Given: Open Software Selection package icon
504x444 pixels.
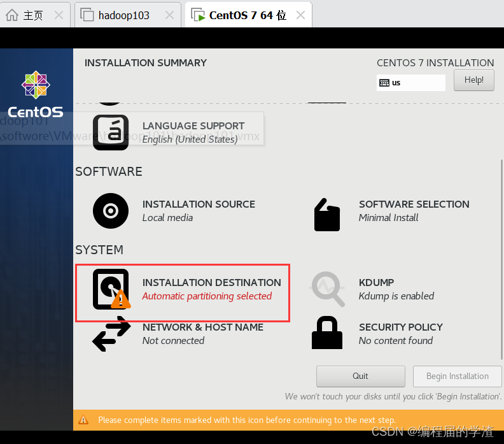Looking at the screenshot, I should 327,215.
